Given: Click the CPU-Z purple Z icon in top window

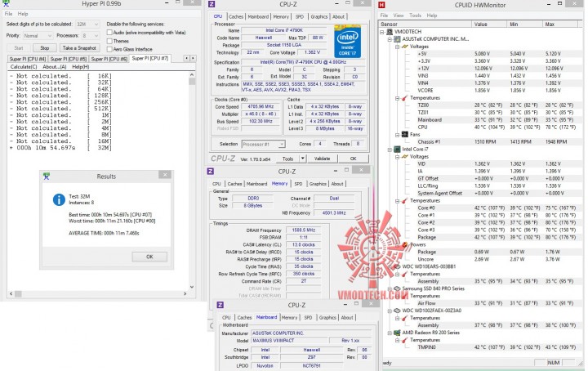Looking at the screenshot, I should click(212, 5).
